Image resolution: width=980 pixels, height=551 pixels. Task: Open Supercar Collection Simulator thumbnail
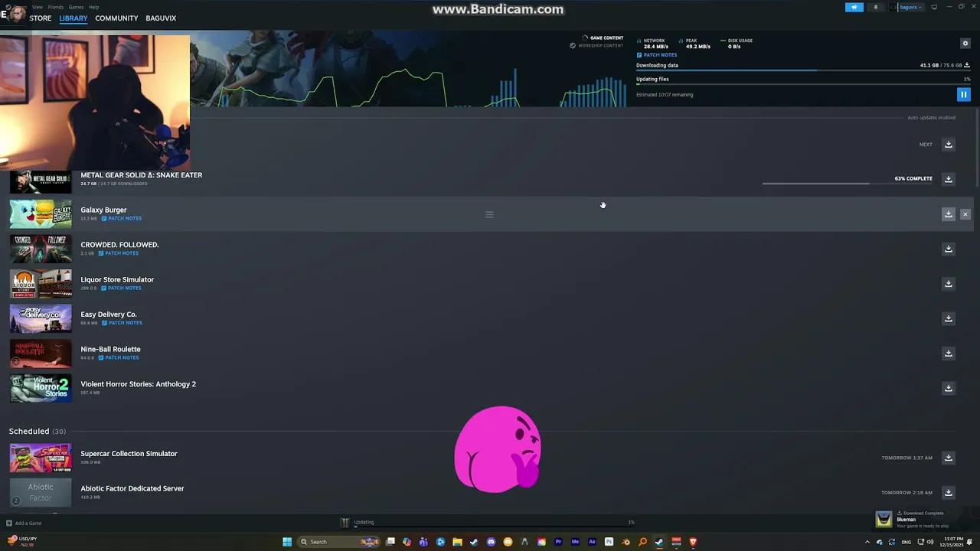point(41,458)
